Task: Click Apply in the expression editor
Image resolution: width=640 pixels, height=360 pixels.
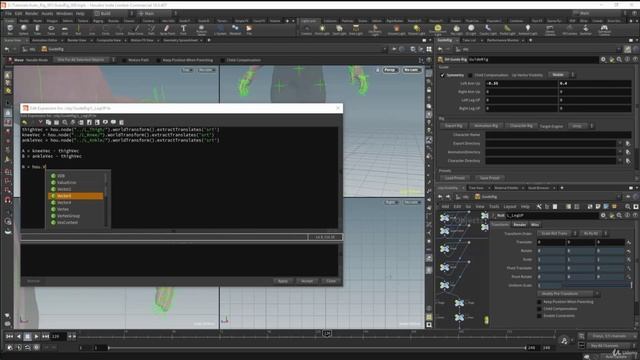Action: 282,281
